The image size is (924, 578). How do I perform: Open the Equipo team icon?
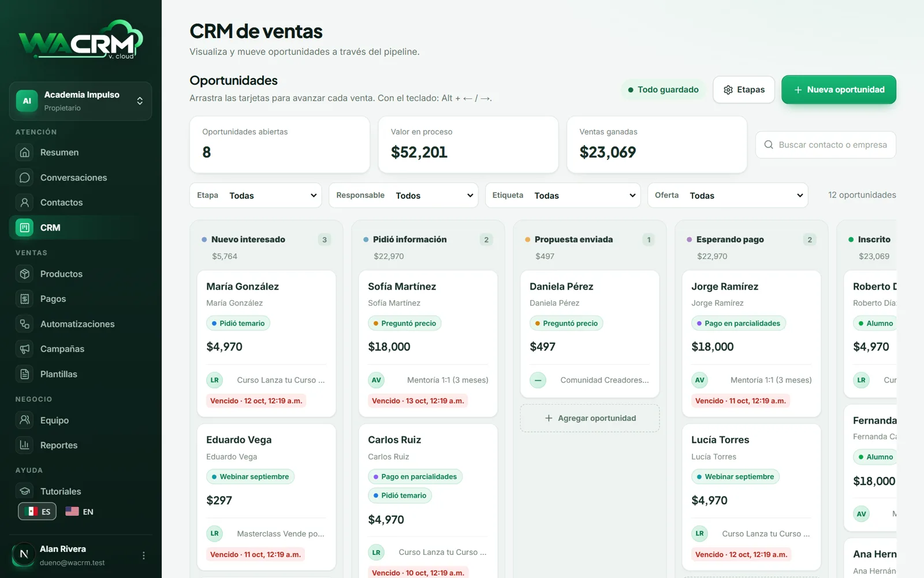pyautogui.click(x=25, y=420)
